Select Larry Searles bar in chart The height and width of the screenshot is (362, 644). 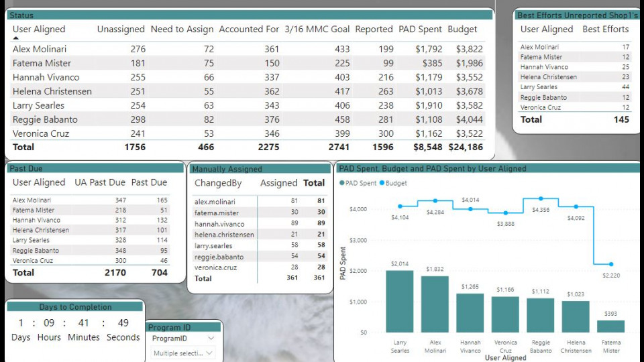(x=400, y=300)
